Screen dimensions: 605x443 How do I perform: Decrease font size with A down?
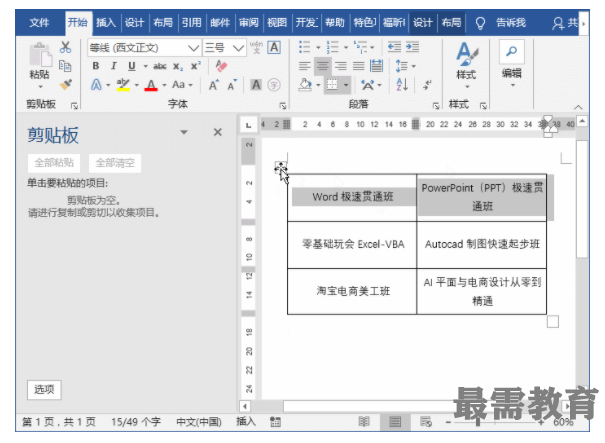232,85
